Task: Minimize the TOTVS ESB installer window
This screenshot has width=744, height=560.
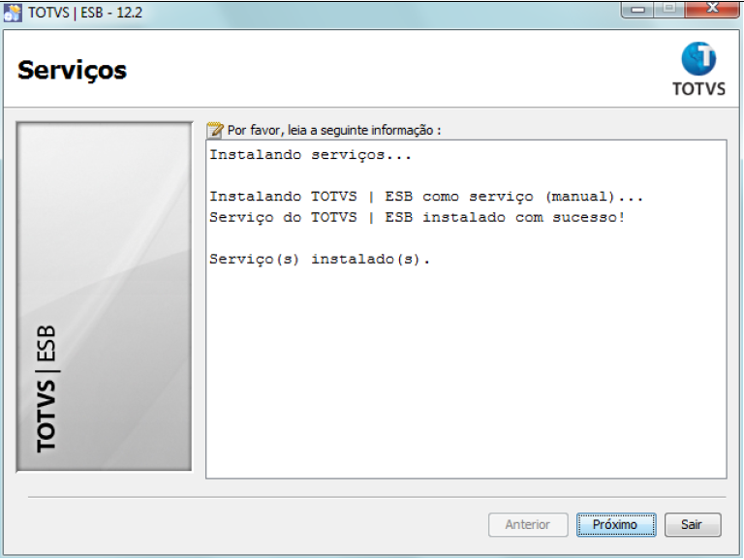Action: click(637, 10)
